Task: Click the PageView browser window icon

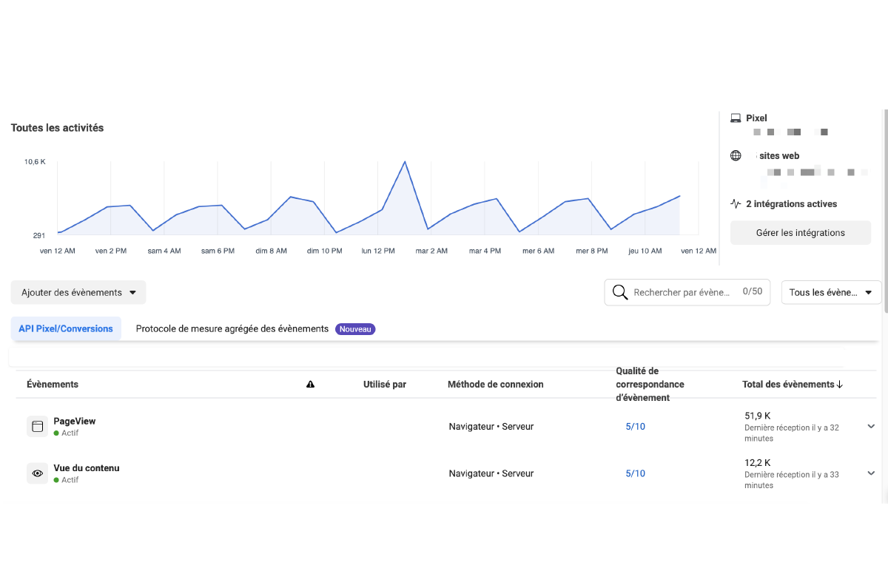Action: [x=38, y=426]
